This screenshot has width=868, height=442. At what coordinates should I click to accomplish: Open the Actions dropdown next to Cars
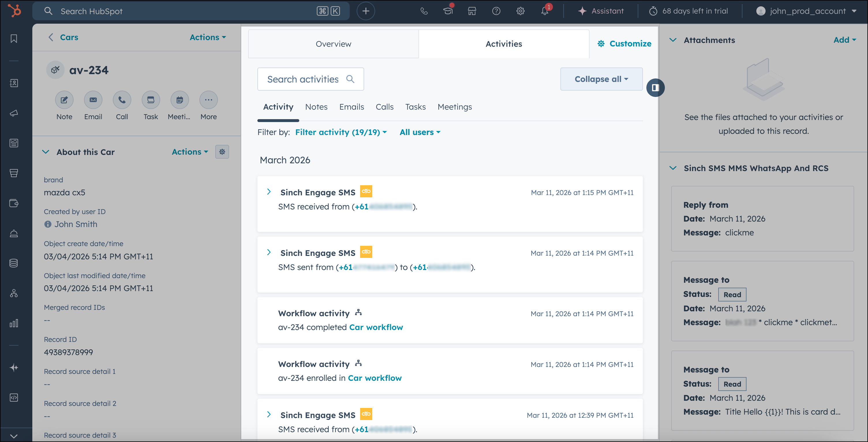(207, 38)
